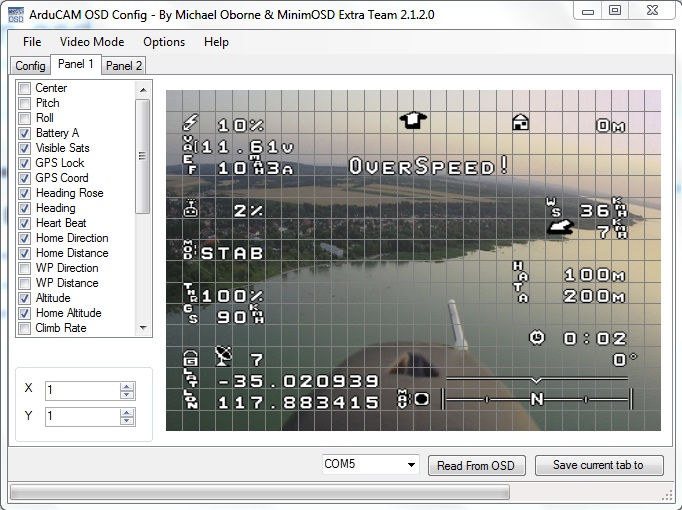Viewport: 682px width, 510px height.
Task: Open the Video Mode menu
Action: click(92, 42)
